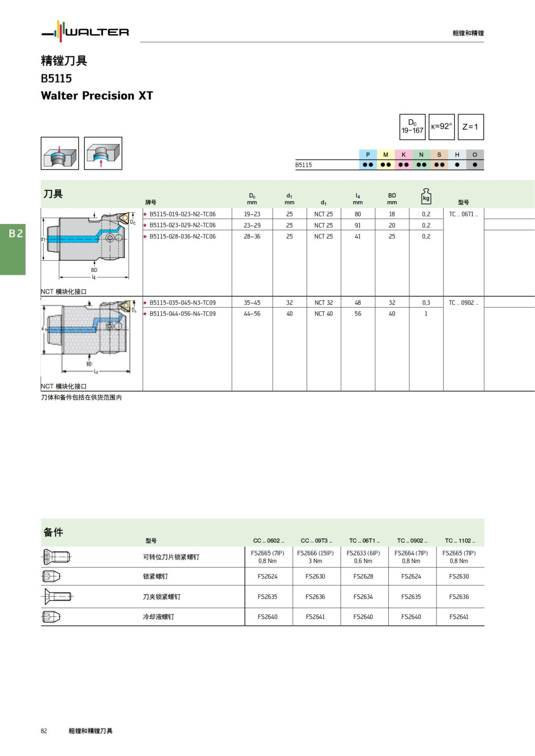This screenshot has height=756, width=535.
Task: Click the 刀体和备件包括在供货范围内 note
Action: tap(81, 397)
